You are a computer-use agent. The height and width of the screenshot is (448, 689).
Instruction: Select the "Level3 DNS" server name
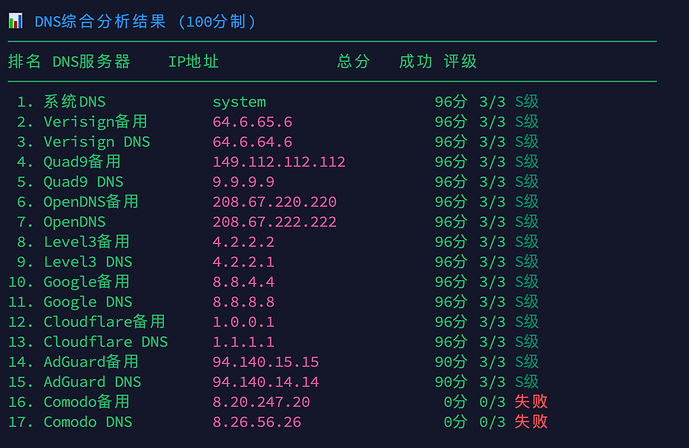88,262
